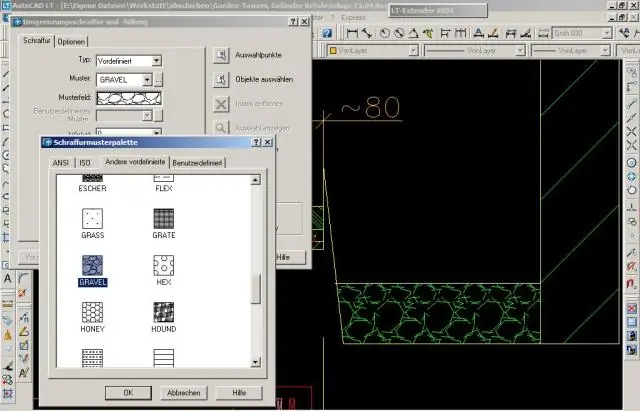The height and width of the screenshot is (411, 640).
Task: Switch to the ISO tab
Action: (84, 163)
